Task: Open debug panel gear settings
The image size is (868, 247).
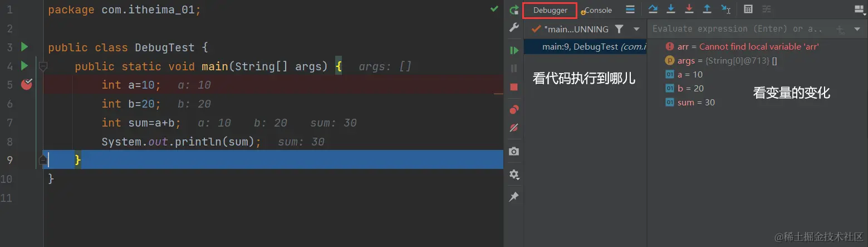Action: tap(514, 175)
